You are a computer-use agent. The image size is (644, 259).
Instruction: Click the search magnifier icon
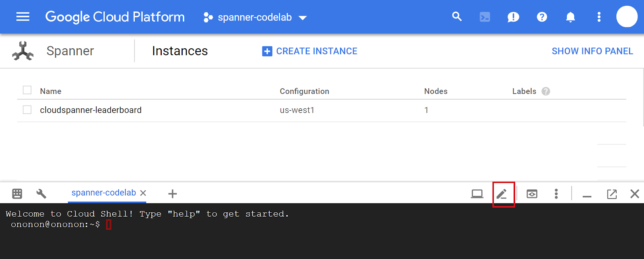click(x=456, y=17)
